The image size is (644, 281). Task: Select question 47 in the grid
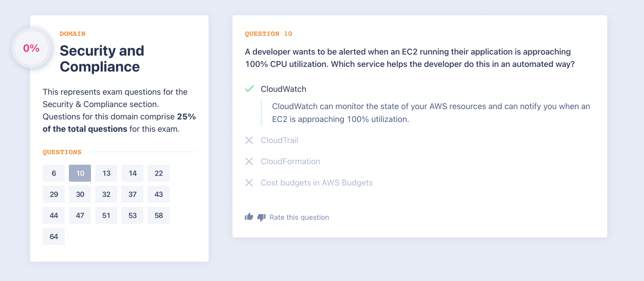[80, 216]
